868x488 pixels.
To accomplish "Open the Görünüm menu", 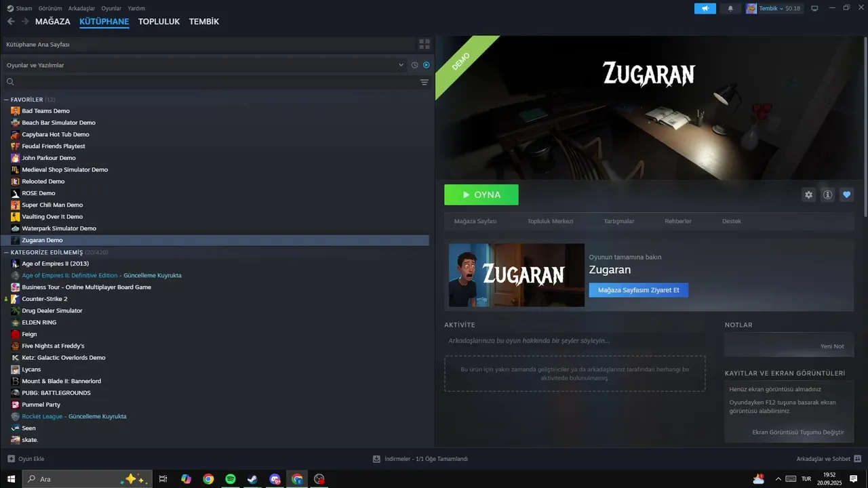I will click(x=50, y=8).
